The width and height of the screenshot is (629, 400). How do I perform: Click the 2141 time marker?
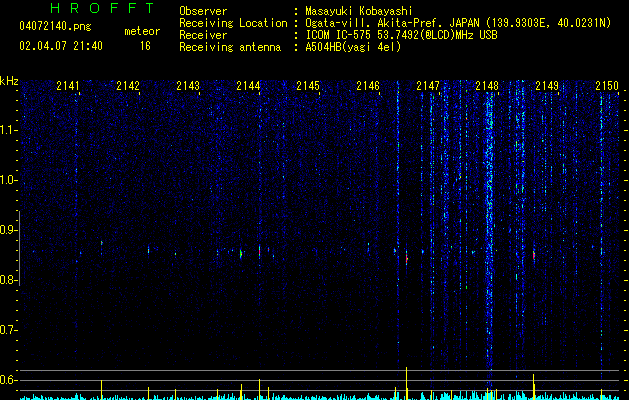(x=68, y=85)
